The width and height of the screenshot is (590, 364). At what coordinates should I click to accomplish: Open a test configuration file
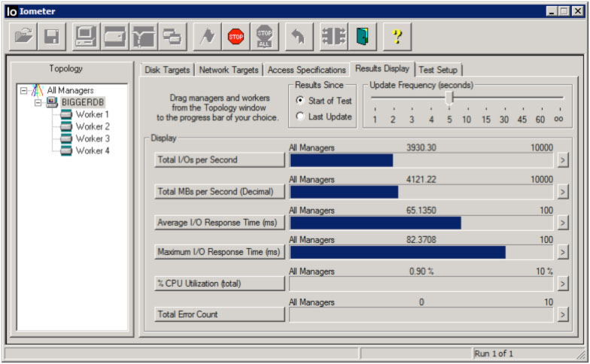tap(23, 36)
